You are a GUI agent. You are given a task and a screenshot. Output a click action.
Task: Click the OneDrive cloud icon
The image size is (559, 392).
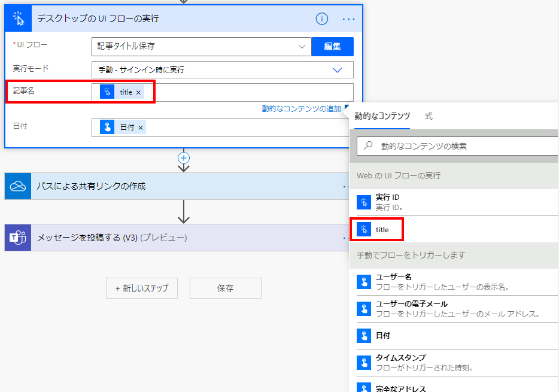click(x=18, y=186)
